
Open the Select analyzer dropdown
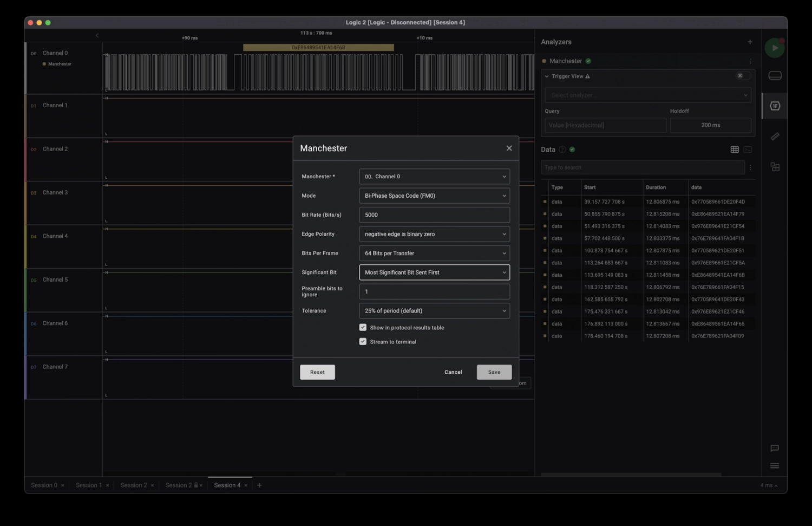[648, 95]
